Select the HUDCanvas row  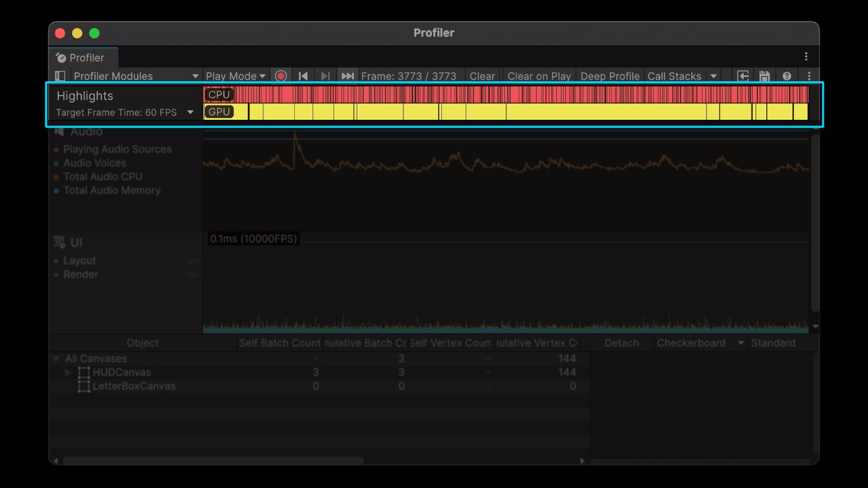(121, 372)
